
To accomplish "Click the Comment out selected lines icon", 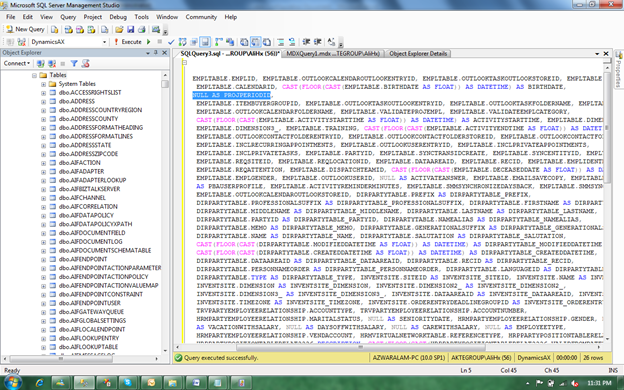I will coord(281,42).
